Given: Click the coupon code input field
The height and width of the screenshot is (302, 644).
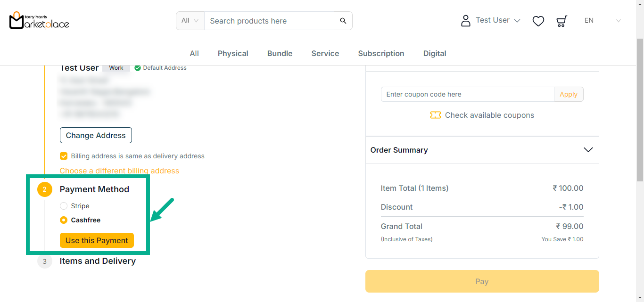Looking at the screenshot, I should coord(467,94).
